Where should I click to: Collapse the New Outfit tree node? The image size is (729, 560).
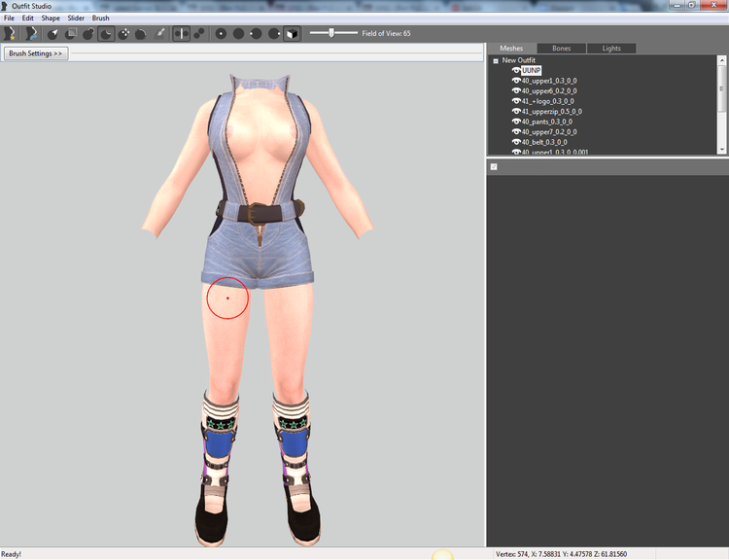496,60
